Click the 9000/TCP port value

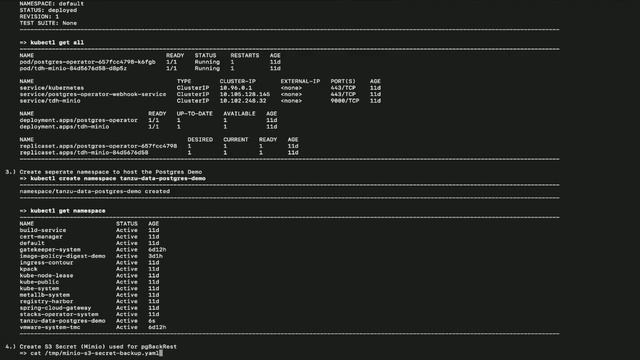pos(345,101)
